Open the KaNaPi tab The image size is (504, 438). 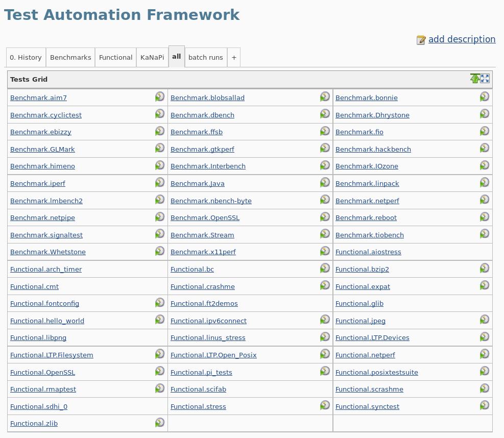pos(152,58)
